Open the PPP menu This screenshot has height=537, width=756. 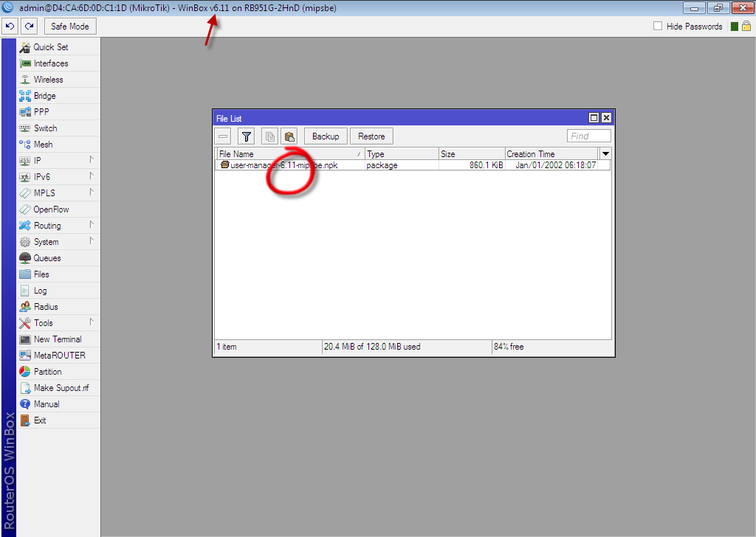(x=58, y=111)
